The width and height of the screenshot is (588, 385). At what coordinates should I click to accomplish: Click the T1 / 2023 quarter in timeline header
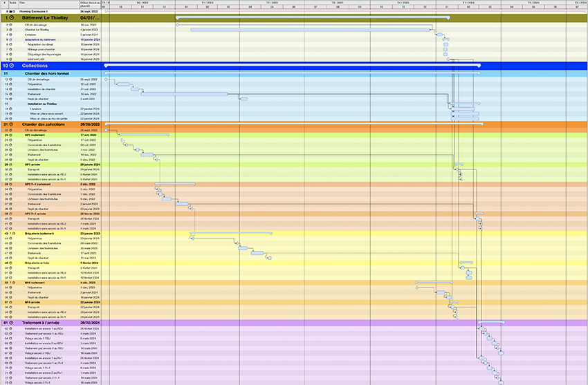tap(207, 2)
